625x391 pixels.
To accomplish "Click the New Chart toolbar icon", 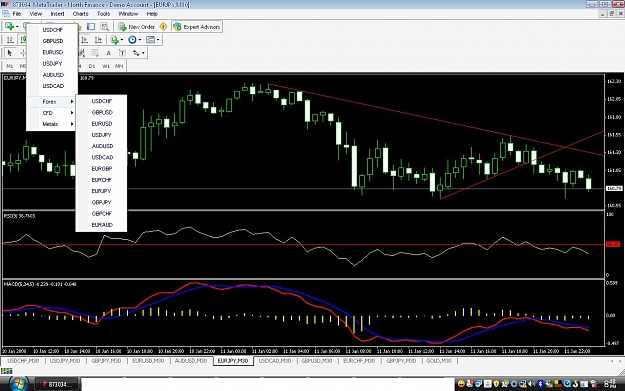I will [x=9, y=26].
